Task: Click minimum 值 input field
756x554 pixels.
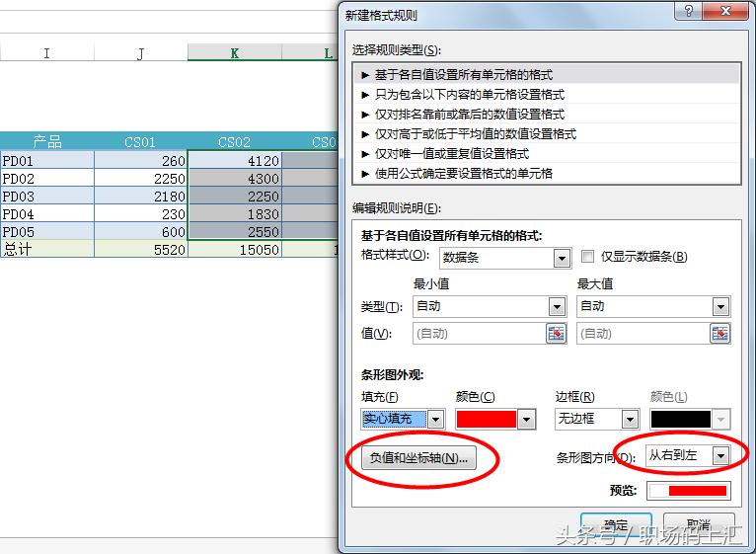Action: tap(480, 334)
